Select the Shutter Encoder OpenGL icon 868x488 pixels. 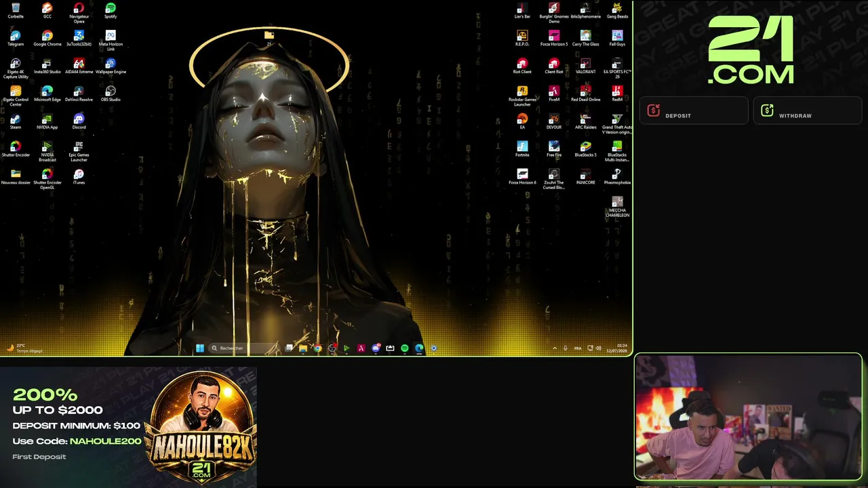coord(47,180)
